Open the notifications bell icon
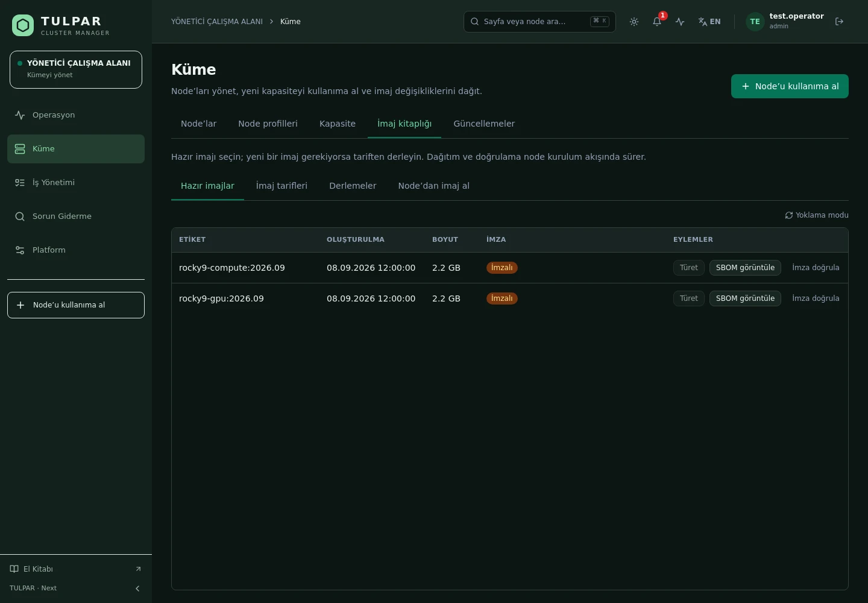Screen dimensions: 868x603 click(657, 22)
